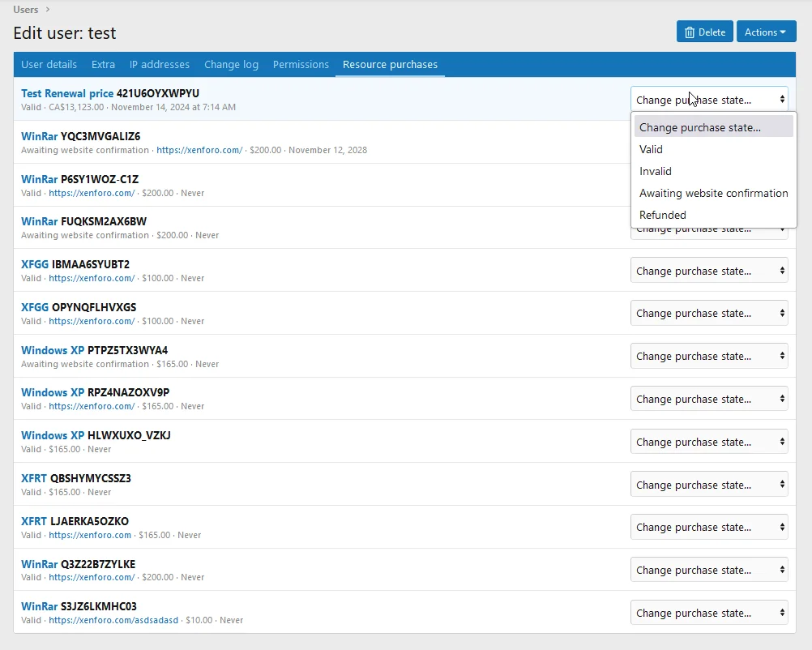
Task: Select Invalid purchase state option
Action: click(655, 171)
